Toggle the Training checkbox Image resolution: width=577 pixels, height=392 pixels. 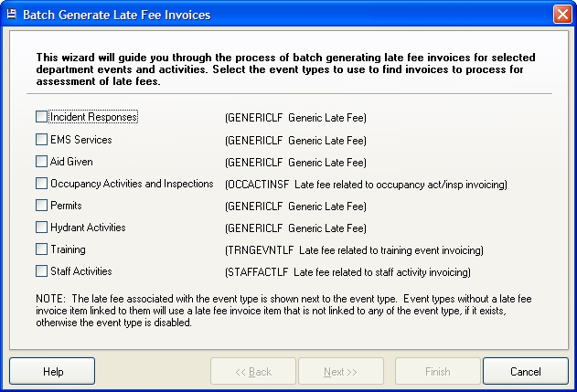41,249
